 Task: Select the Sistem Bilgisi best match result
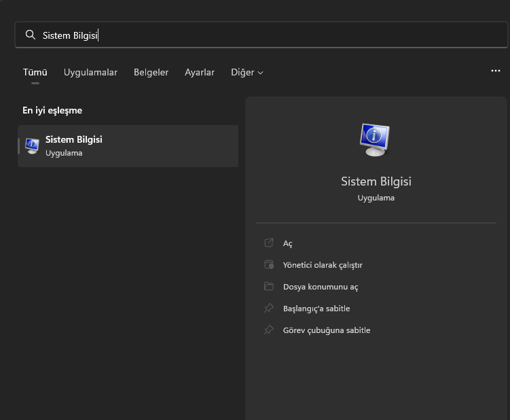click(x=128, y=145)
